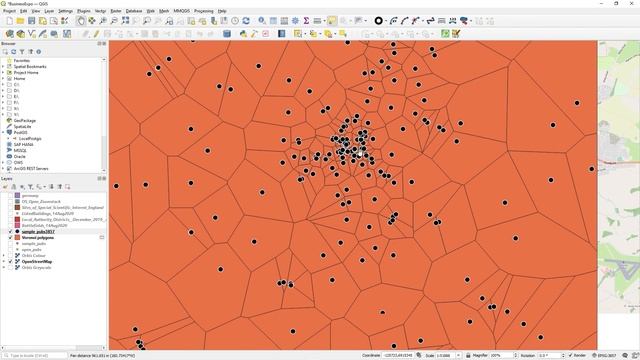Expand the LocalPostgis connection node
640x360 pixels.
[x=8, y=139]
